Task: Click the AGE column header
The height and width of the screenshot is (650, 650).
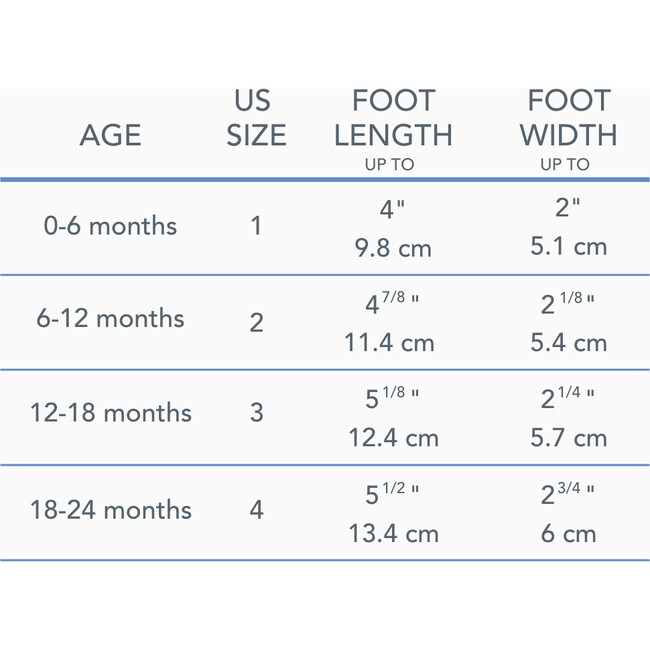Action: click(x=110, y=135)
